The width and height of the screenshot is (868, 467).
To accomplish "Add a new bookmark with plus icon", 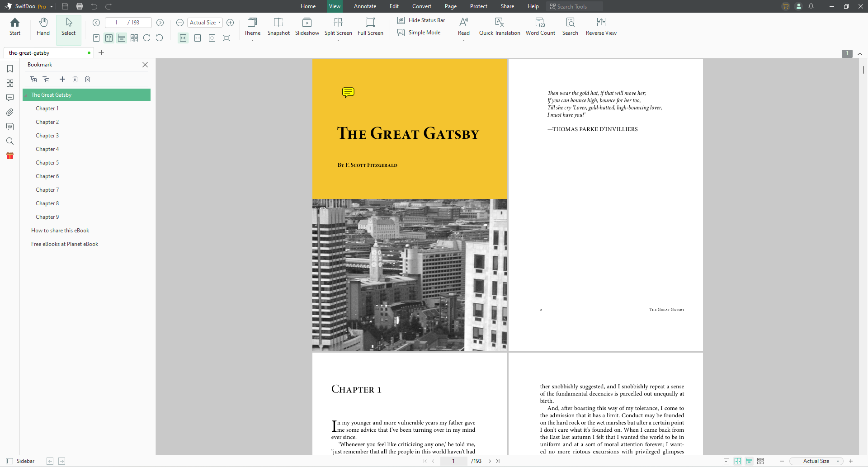I will coord(62,79).
